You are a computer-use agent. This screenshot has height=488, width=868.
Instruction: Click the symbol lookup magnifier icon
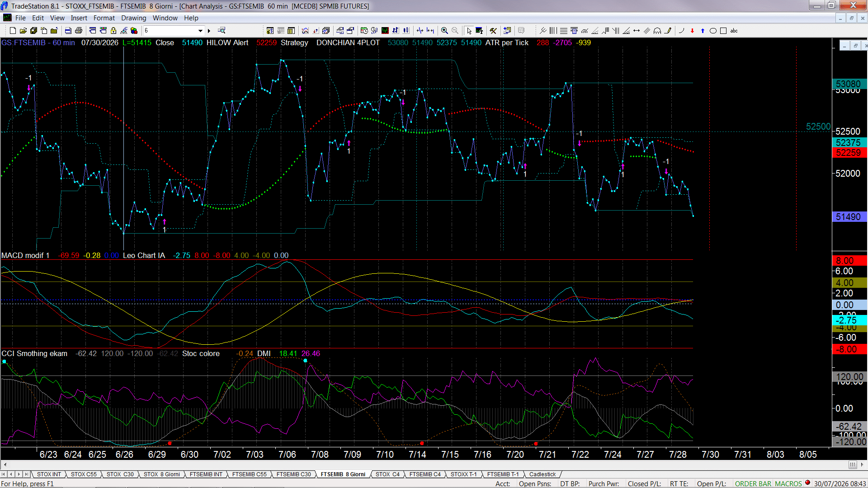[x=222, y=31]
